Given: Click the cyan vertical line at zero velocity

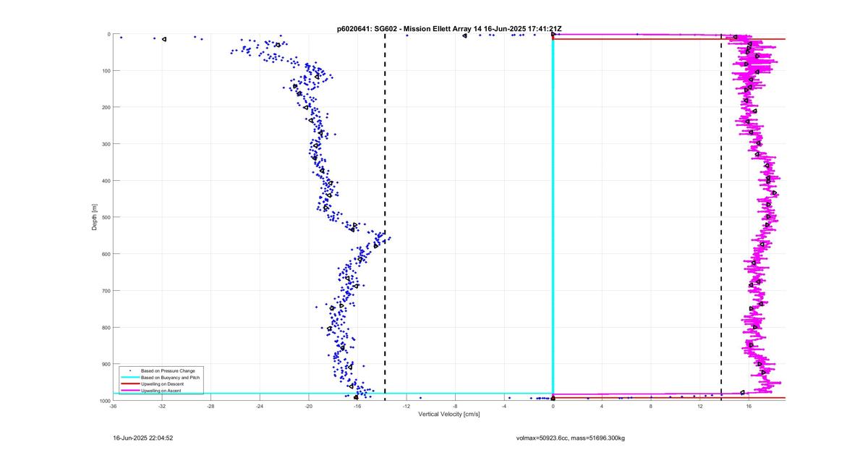Looking at the screenshot, I should pos(553,217).
